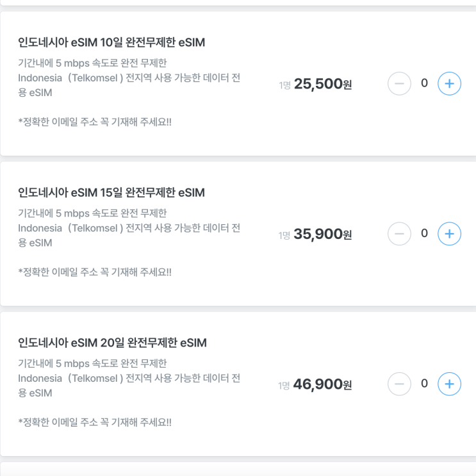This screenshot has width=476, height=476.
Task: Open 인도네시아 eSIM 20일 완전무제한 title
Action: click(112, 343)
